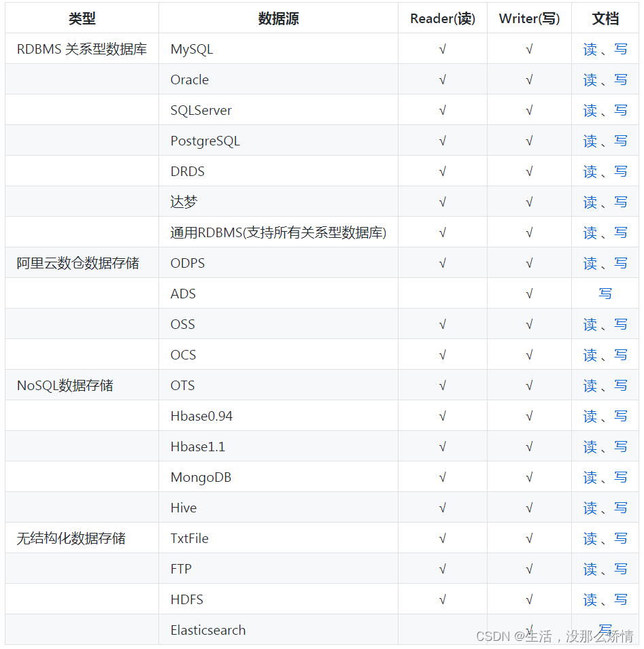Open the 读 doc link for HDFS

click(590, 600)
